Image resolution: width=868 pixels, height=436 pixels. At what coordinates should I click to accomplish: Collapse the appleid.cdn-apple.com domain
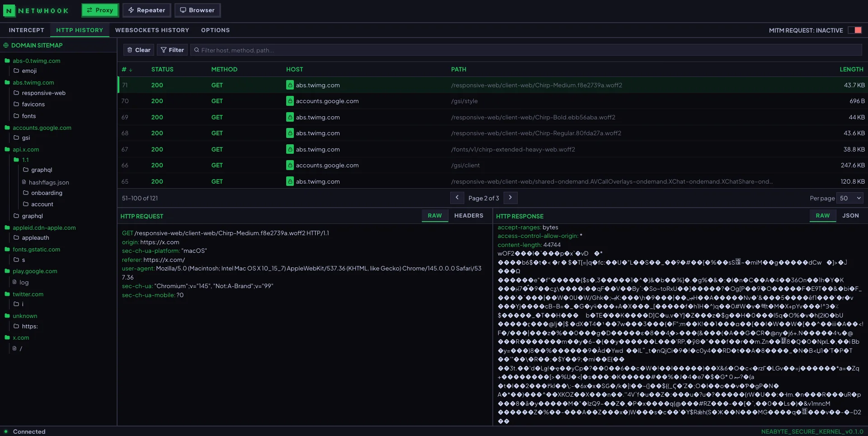pos(40,227)
